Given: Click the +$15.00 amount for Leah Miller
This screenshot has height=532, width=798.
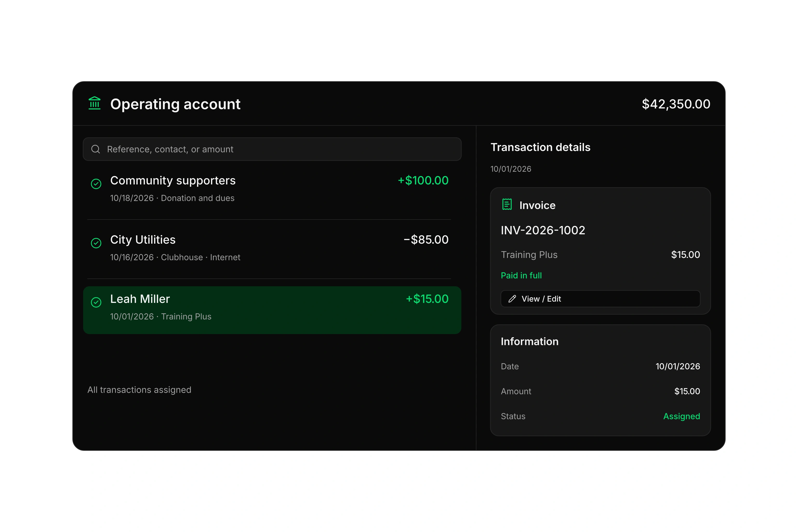Looking at the screenshot, I should click(x=427, y=299).
